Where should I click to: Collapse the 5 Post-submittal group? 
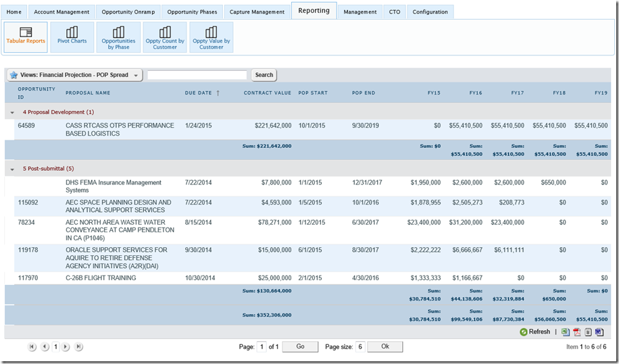12,170
